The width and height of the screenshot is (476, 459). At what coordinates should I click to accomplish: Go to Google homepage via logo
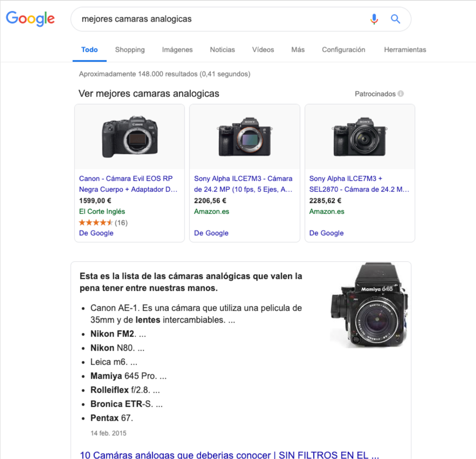(x=30, y=19)
